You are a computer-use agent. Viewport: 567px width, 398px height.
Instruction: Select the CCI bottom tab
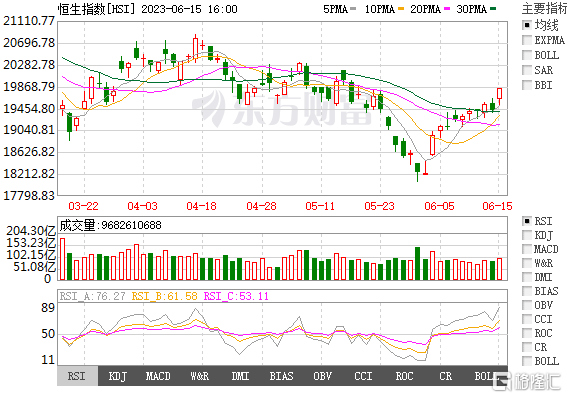[363, 376]
